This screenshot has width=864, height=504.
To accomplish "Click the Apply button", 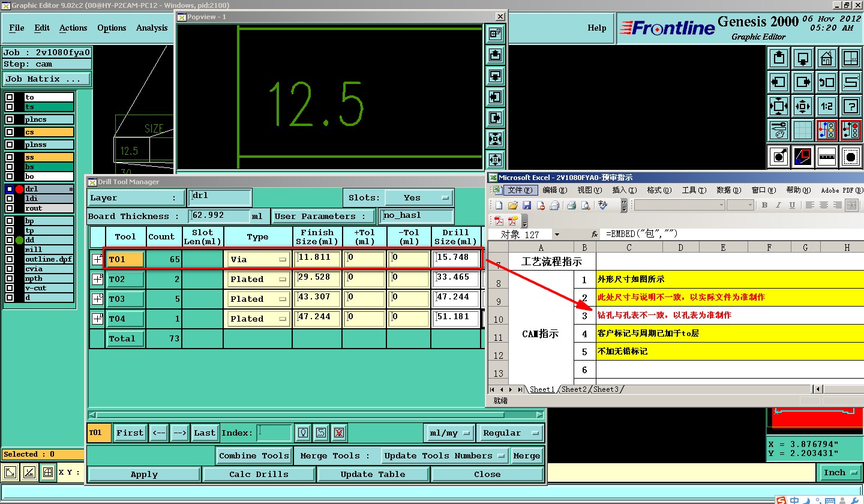I will point(144,475).
